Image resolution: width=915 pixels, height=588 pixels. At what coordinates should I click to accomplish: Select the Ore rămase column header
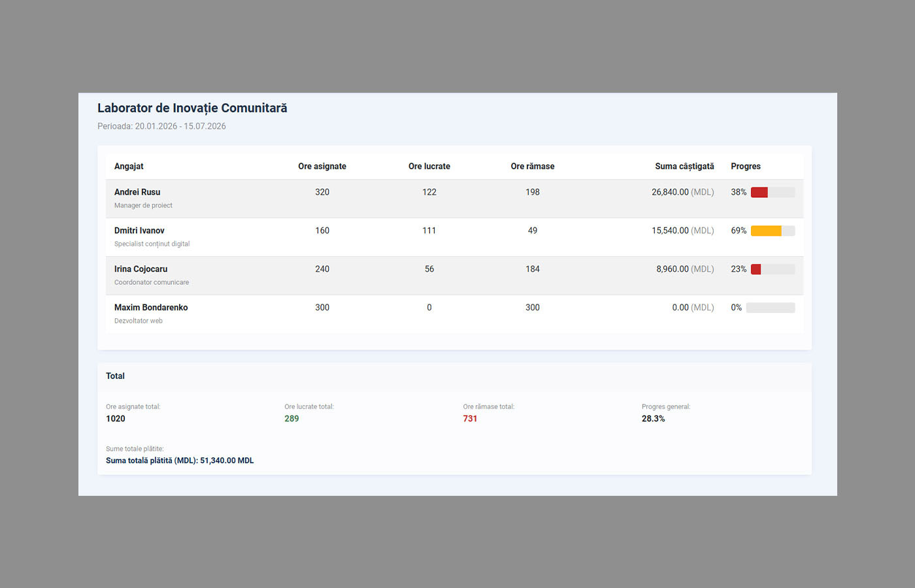[532, 167]
